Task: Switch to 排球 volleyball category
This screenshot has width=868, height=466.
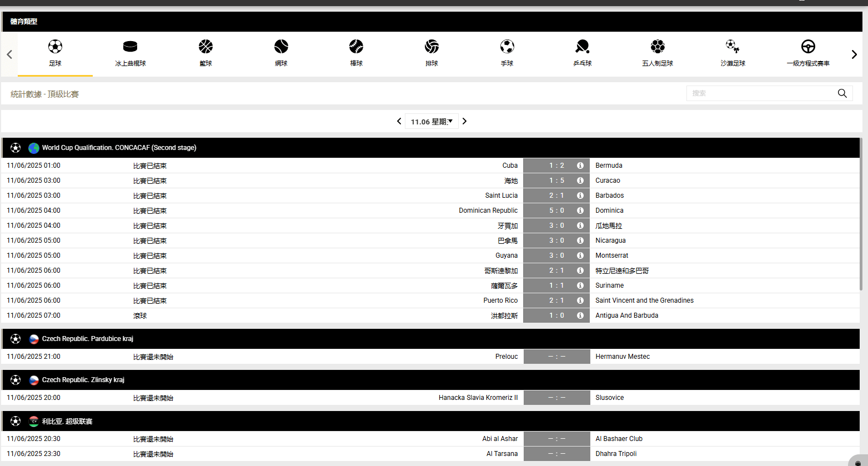Action: [x=432, y=47]
